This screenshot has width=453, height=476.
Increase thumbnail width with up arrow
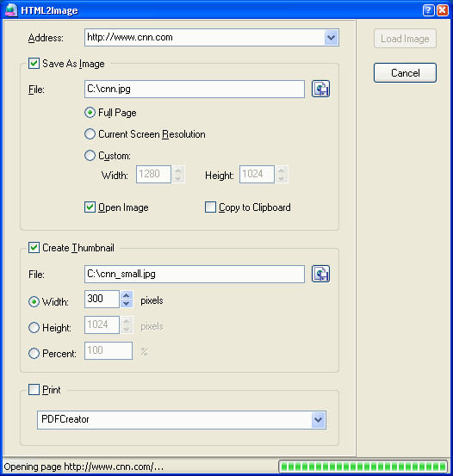(x=127, y=294)
